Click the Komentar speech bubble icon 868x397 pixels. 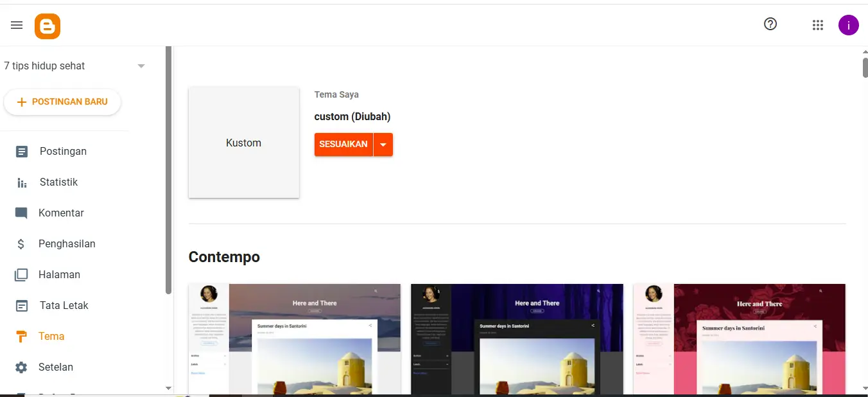[x=21, y=213]
